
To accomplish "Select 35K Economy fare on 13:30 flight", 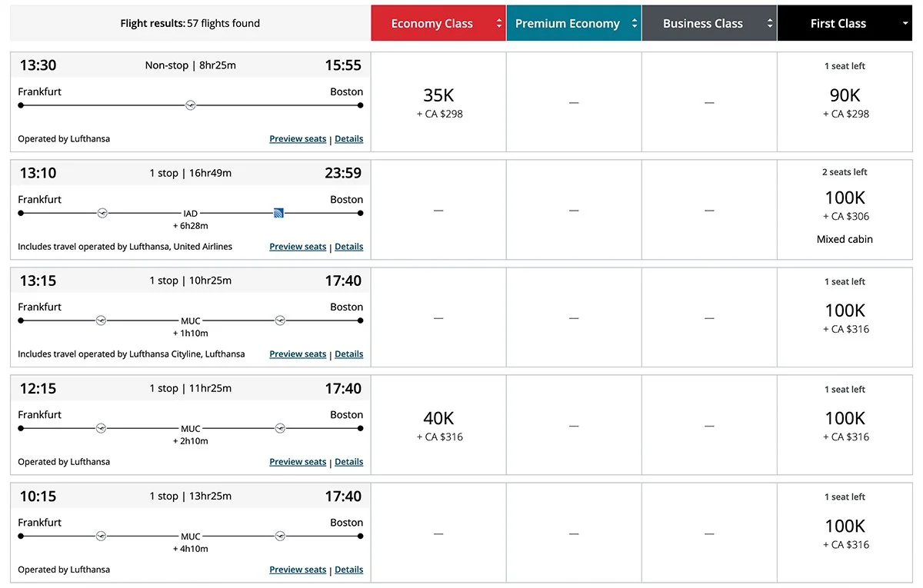I will coord(438,102).
